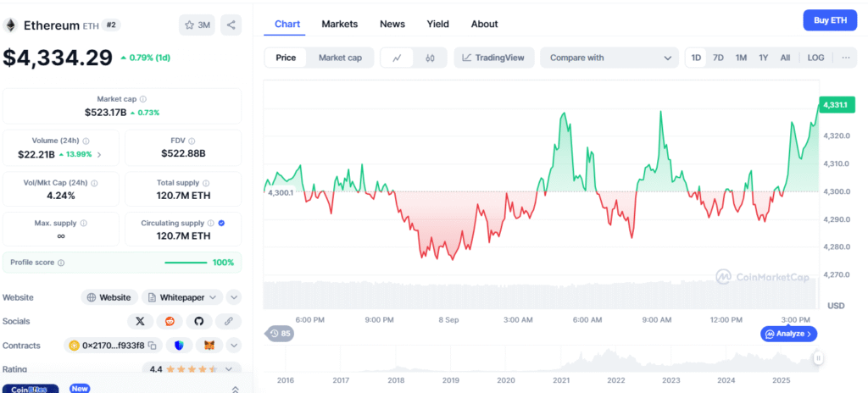
Task: Open Ethereum's X (Twitter) social link
Action: 140,321
